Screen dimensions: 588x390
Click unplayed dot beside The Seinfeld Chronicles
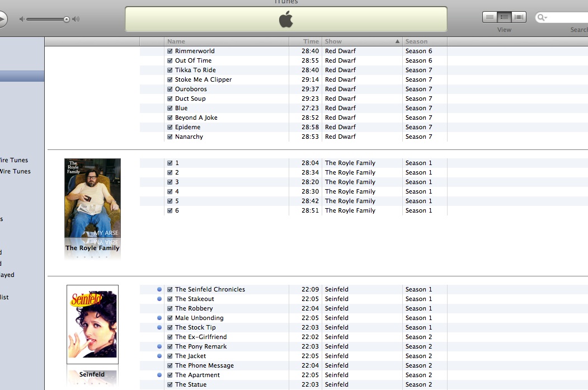click(159, 289)
